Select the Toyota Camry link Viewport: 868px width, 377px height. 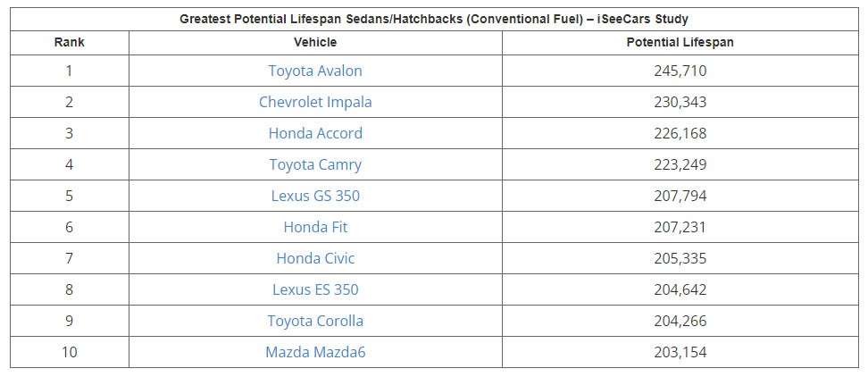[315, 164]
